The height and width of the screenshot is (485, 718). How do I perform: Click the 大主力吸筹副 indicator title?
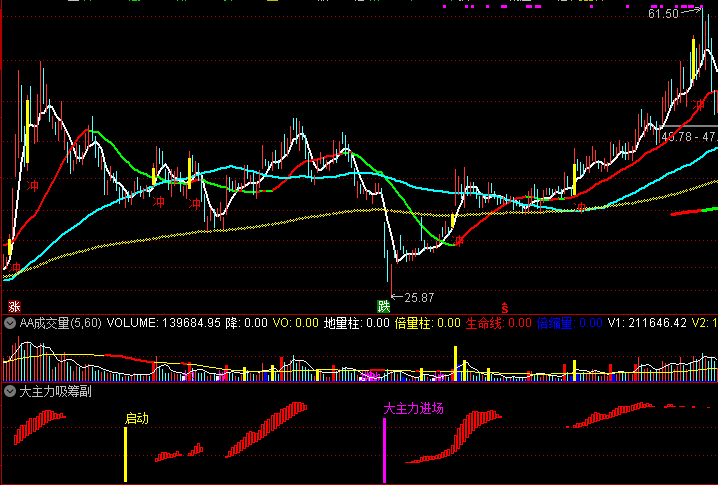55,392
